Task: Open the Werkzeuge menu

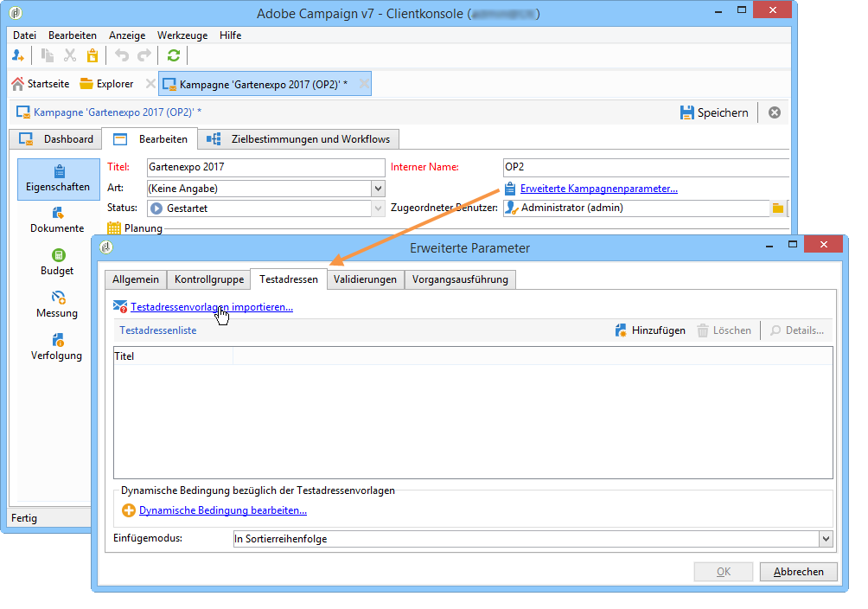Action: click(182, 35)
